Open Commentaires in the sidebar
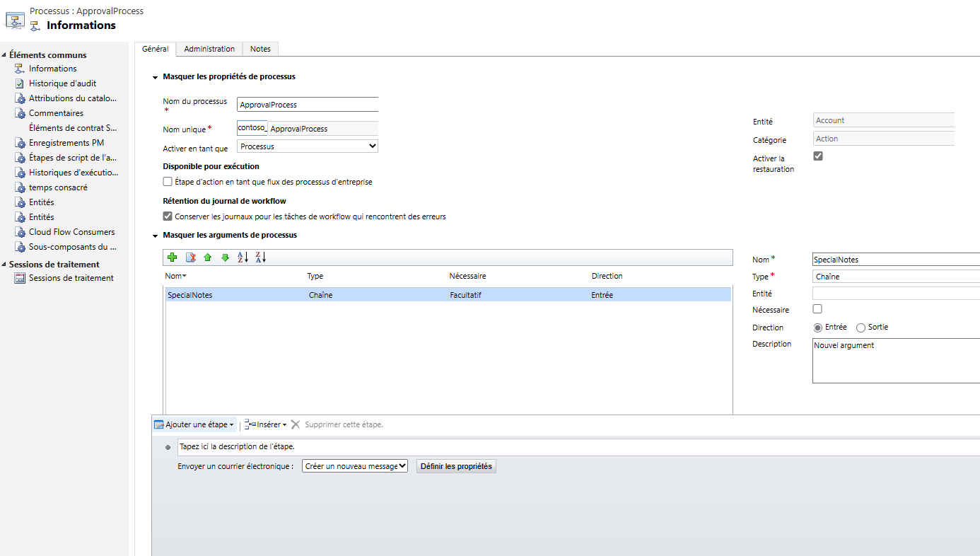This screenshot has height=556, width=980. pyautogui.click(x=56, y=113)
